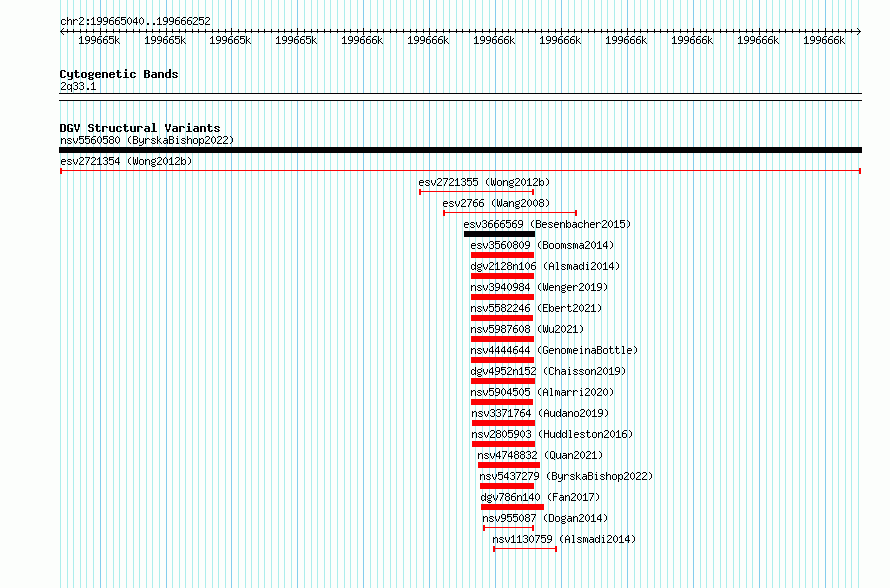Click the nsv5582246 (Ebert2021) label
This screenshot has width=890, height=588.
click(536, 308)
